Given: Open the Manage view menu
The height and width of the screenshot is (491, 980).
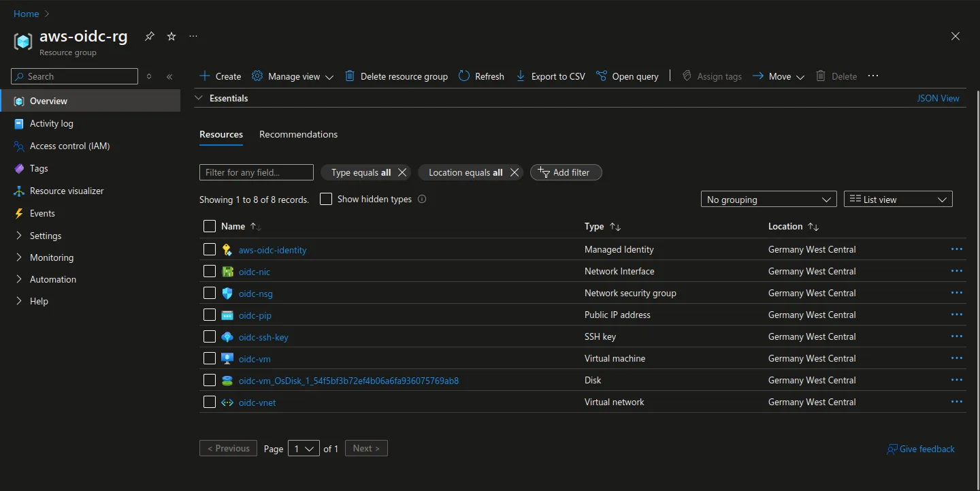Looking at the screenshot, I should click(x=293, y=76).
